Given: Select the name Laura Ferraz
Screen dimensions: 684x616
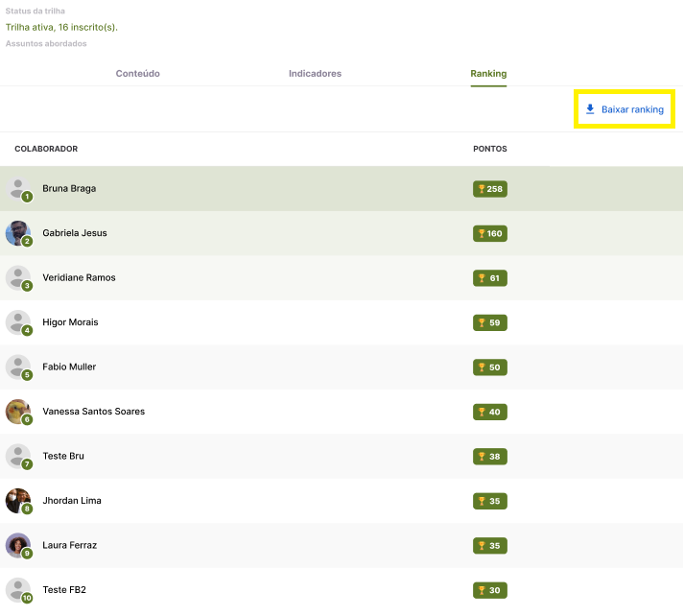Looking at the screenshot, I should coord(69,545).
